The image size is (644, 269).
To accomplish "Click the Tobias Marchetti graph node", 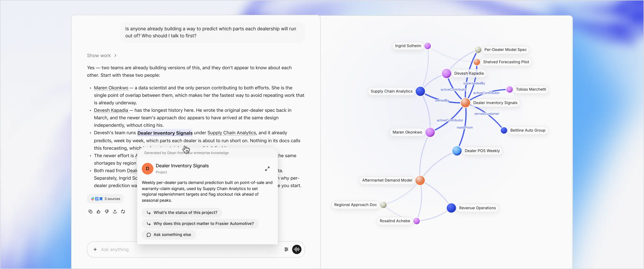I will point(509,89).
